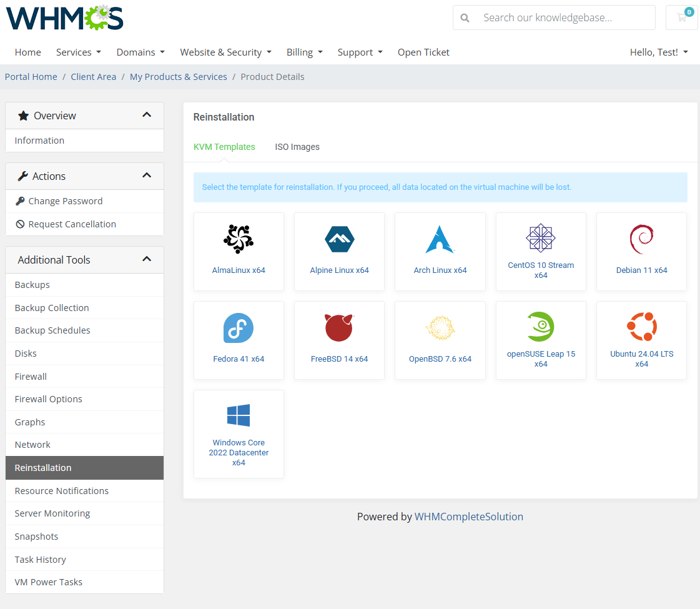Viewport: 700px width, 609px height.
Task: Collapse the Additional Tools panel chevron
Action: coord(146,259)
